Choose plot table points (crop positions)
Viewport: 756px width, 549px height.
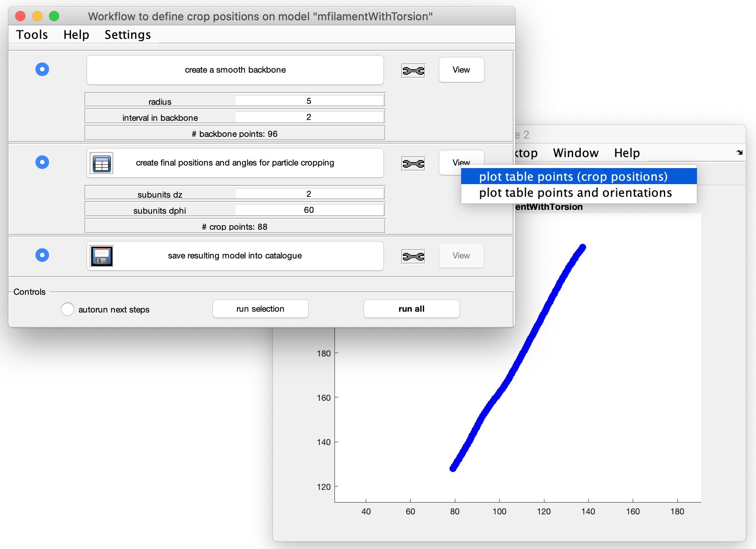click(579, 176)
